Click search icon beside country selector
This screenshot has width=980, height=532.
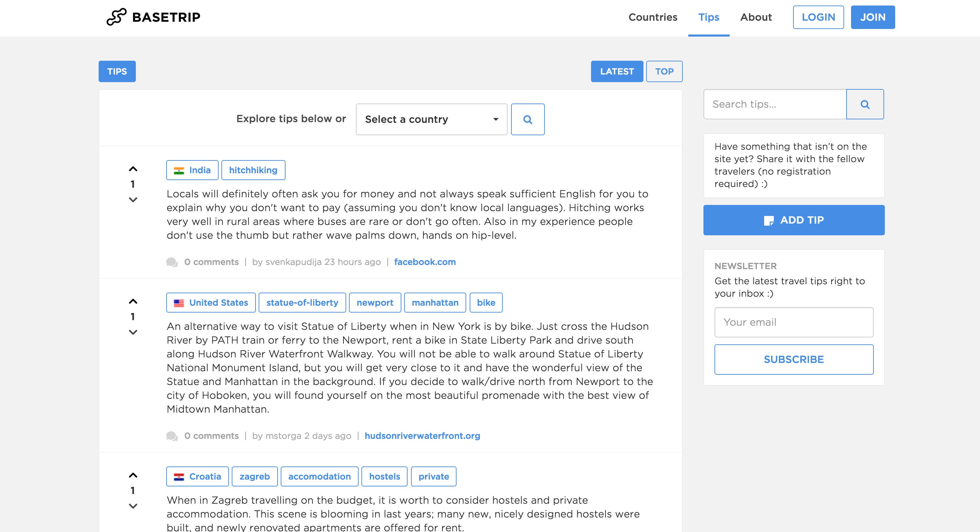pos(527,119)
